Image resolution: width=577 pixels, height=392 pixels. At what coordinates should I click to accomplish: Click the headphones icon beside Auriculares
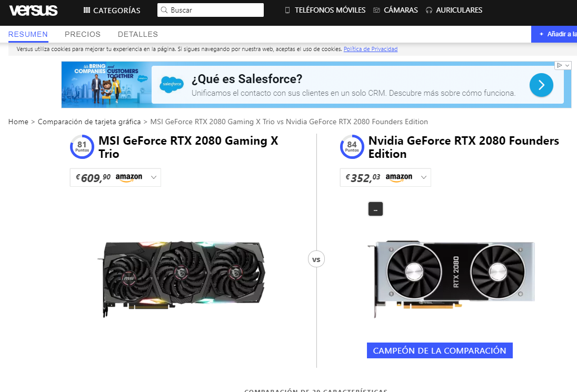pyautogui.click(x=429, y=11)
